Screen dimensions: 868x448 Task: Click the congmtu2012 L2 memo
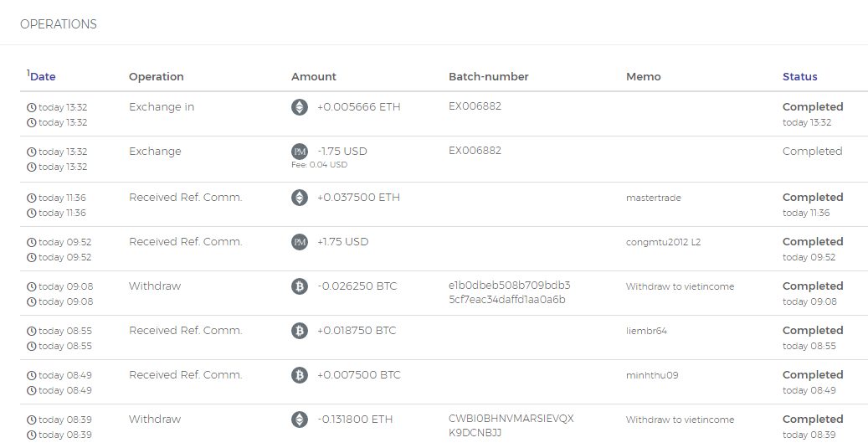coord(663,242)
